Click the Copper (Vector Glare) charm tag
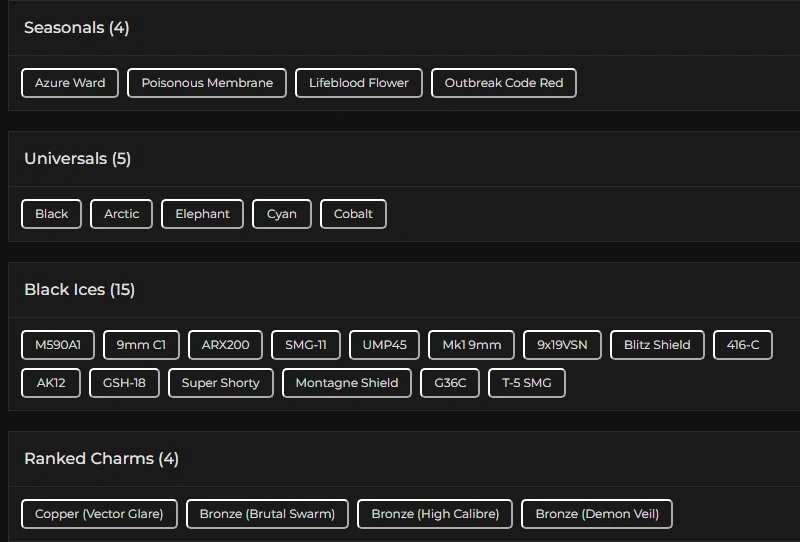The image size is (800, 542). coord(99,514)
